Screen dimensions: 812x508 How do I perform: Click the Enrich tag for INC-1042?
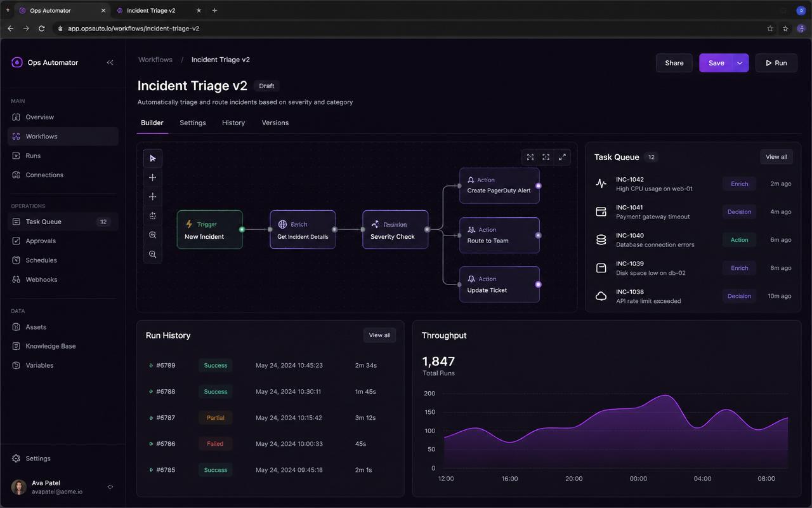click(x=739, y=184)
